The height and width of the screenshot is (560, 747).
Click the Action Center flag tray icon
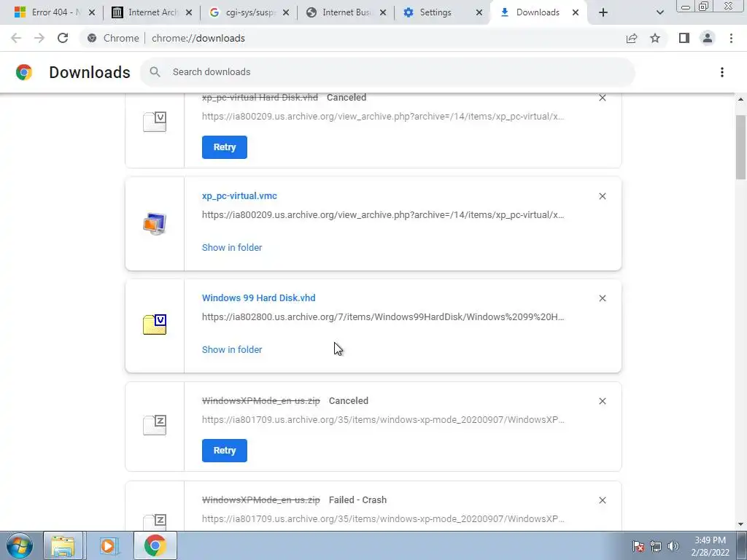[x=638, y=546]
